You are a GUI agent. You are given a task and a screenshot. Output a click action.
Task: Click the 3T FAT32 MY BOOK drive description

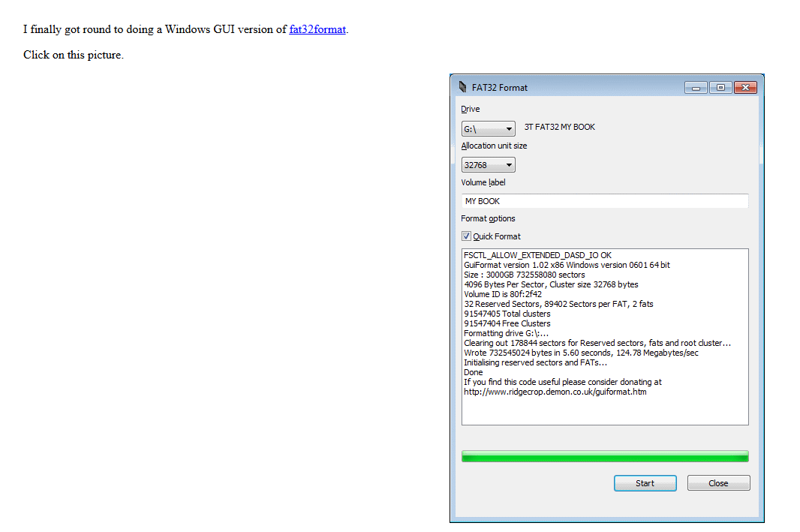[559, 128]
